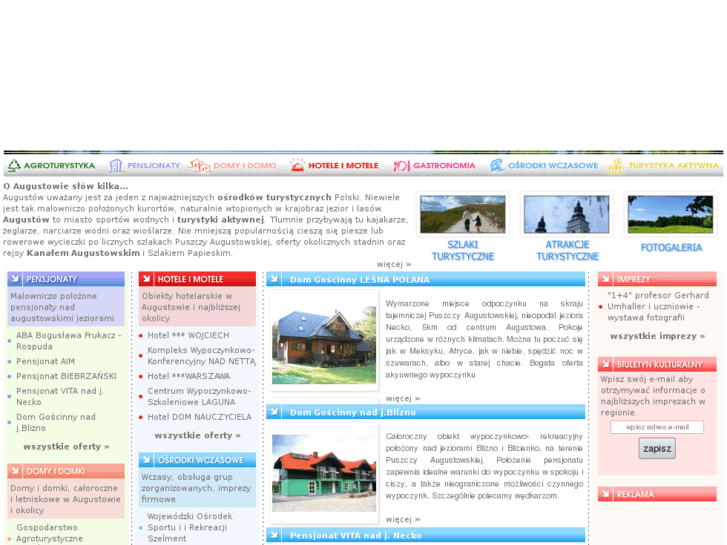Open Dom Gościnny nad j.Blizno sidebar link

[56, 423]
